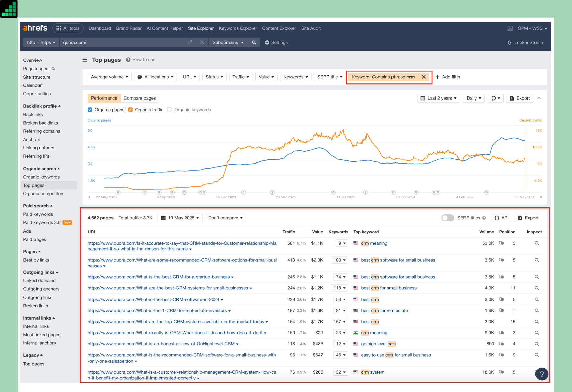
Task: Click the How to use help icon
Action: point(128,60)
